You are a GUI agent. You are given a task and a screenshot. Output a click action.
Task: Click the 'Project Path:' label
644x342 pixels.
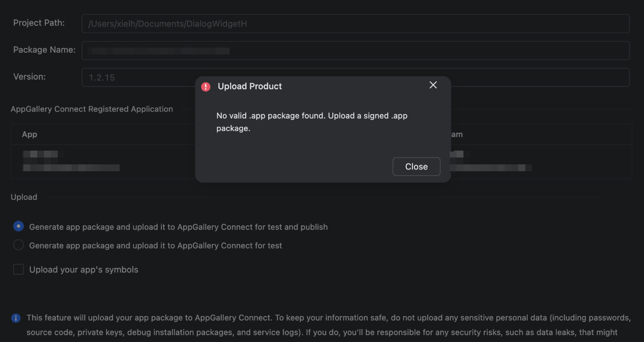39,23
